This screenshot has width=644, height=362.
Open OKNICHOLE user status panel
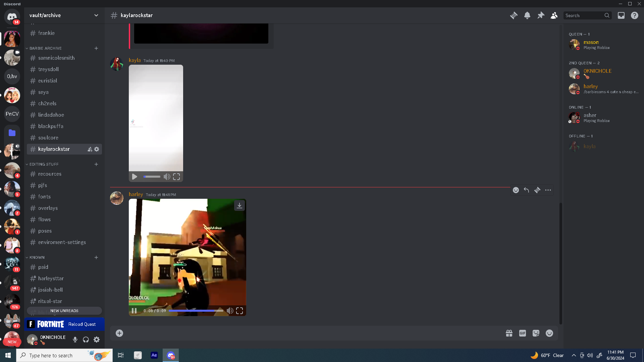click(47, 340)
